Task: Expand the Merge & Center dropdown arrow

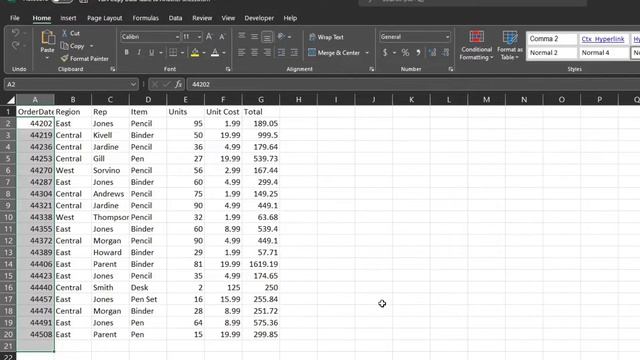Action: [x=367, y=53]
